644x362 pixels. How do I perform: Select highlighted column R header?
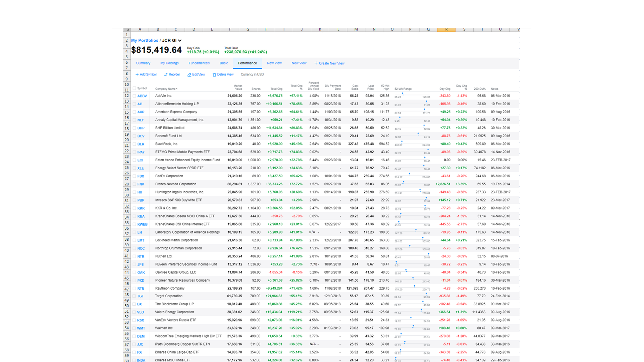(446, 29)
